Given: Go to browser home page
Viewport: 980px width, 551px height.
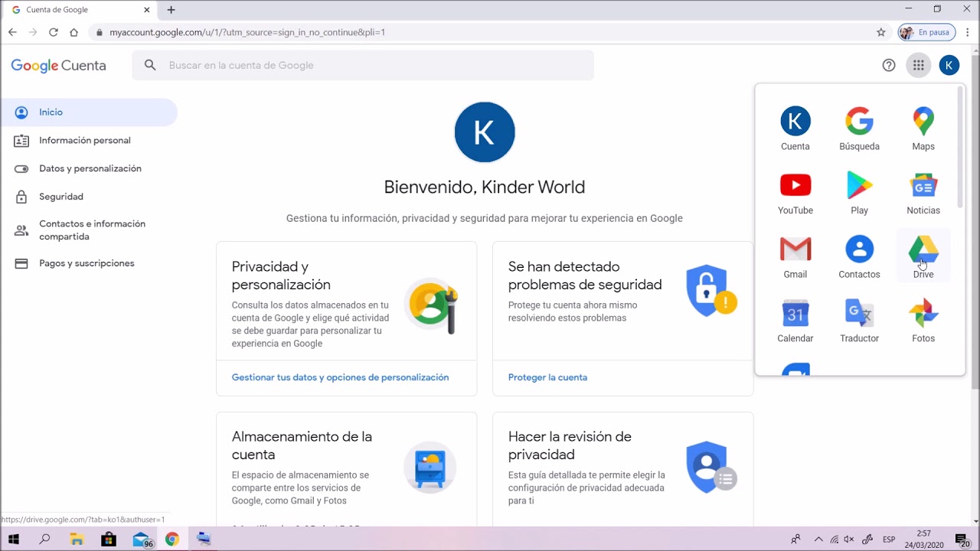Looking at the screenshot, I should point(73,32).
